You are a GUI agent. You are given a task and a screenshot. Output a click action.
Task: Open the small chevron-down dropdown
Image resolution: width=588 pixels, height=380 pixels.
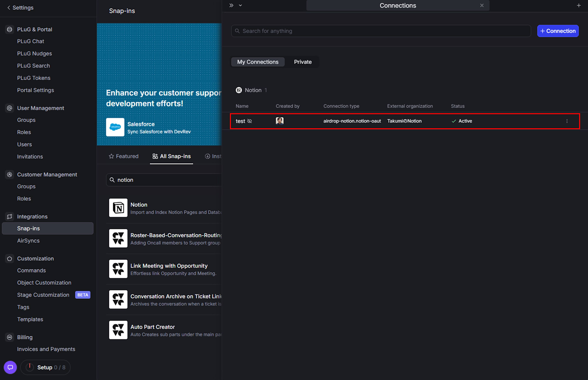pyautogui.click(x=240, y=5)
